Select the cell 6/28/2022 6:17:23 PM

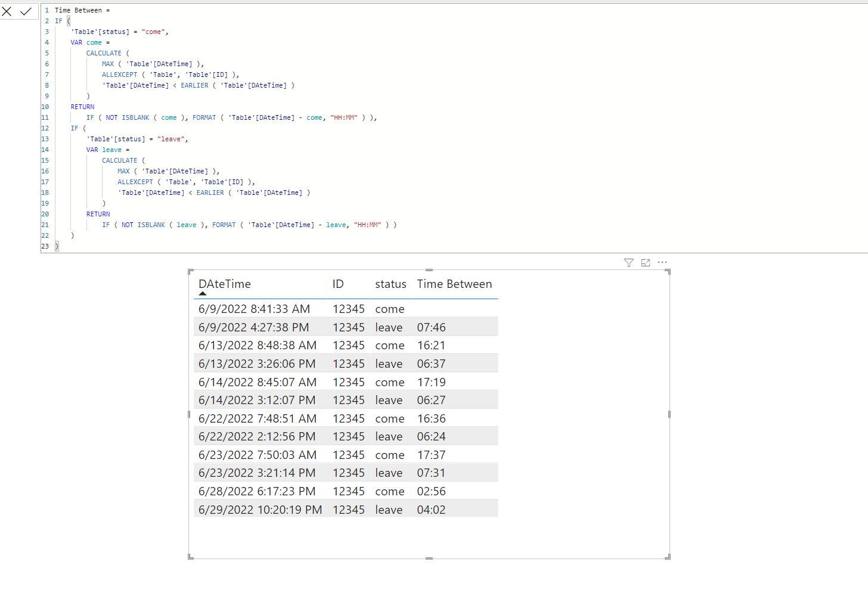pyautogui.click(x=257, y=491)
